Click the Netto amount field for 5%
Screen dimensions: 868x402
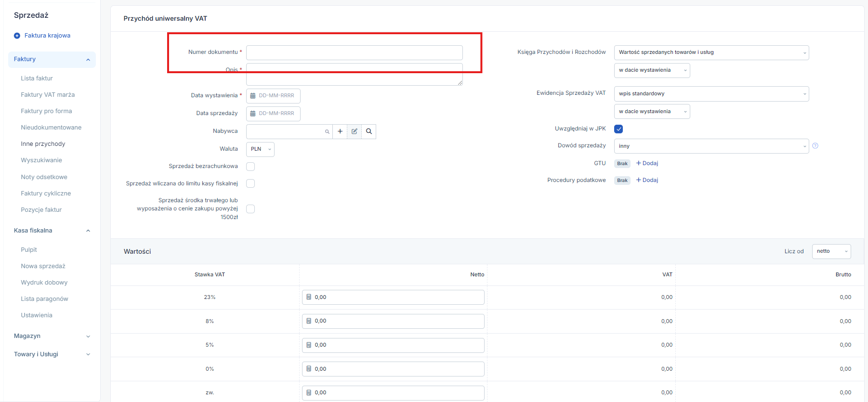coord(393,345)
